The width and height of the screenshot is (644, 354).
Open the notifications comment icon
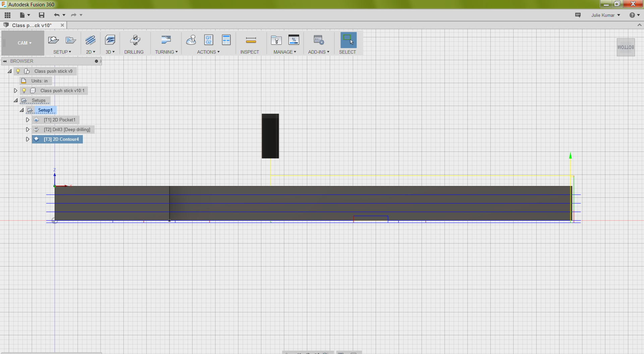[578, 15]
